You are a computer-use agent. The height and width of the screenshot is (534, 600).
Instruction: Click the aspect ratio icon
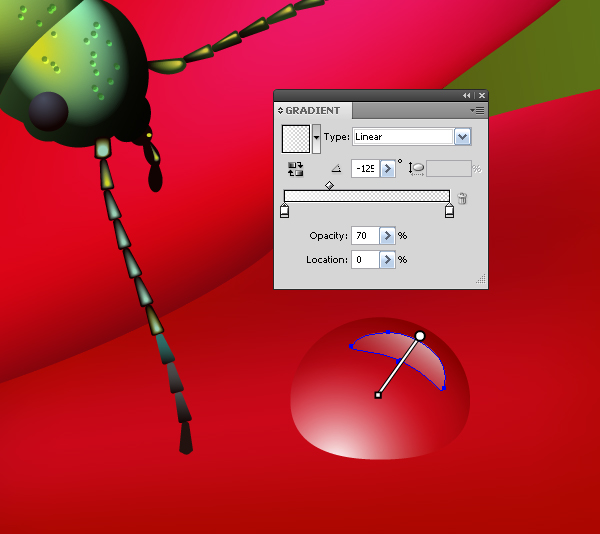click(416, 169)
